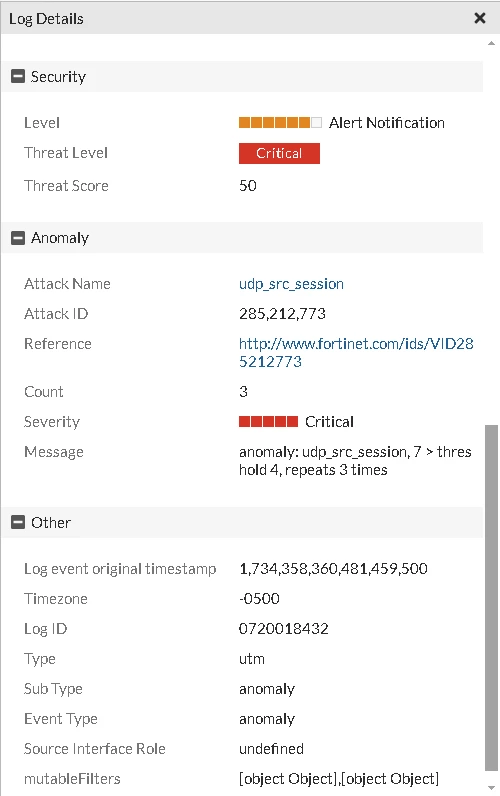500x796 pixels.
Task: Close the Log Details panel
Action: (480, 18)
